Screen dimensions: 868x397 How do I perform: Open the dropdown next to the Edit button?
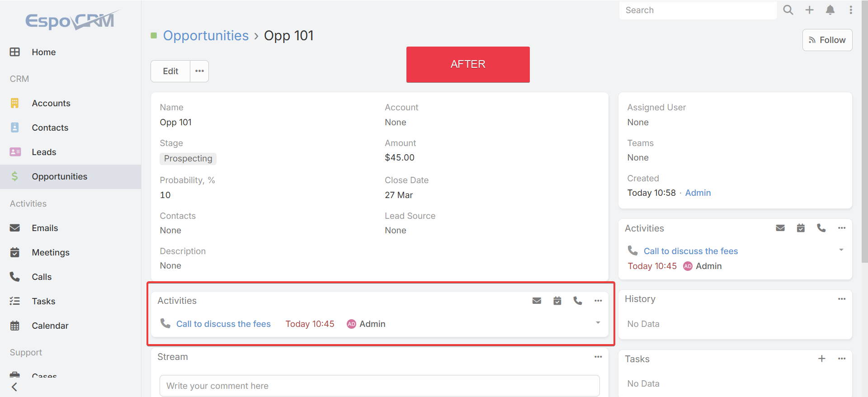tap(199, 71)
